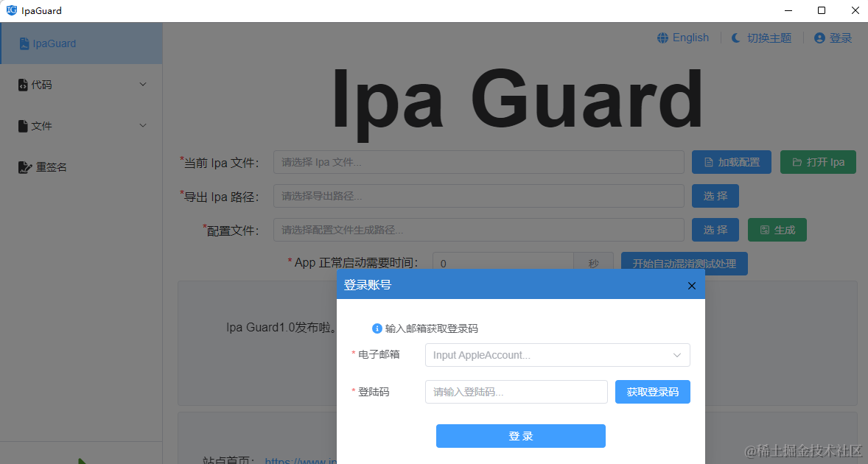Click the 站点首页 website link
This screenshot has height=464, width=868.
point(301,460)
